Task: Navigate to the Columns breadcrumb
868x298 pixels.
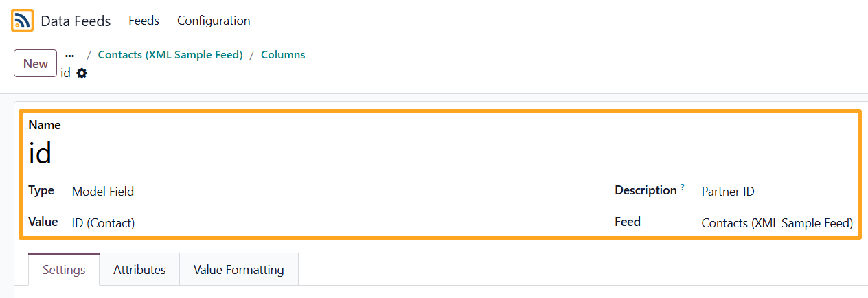Action: (283, 55)
